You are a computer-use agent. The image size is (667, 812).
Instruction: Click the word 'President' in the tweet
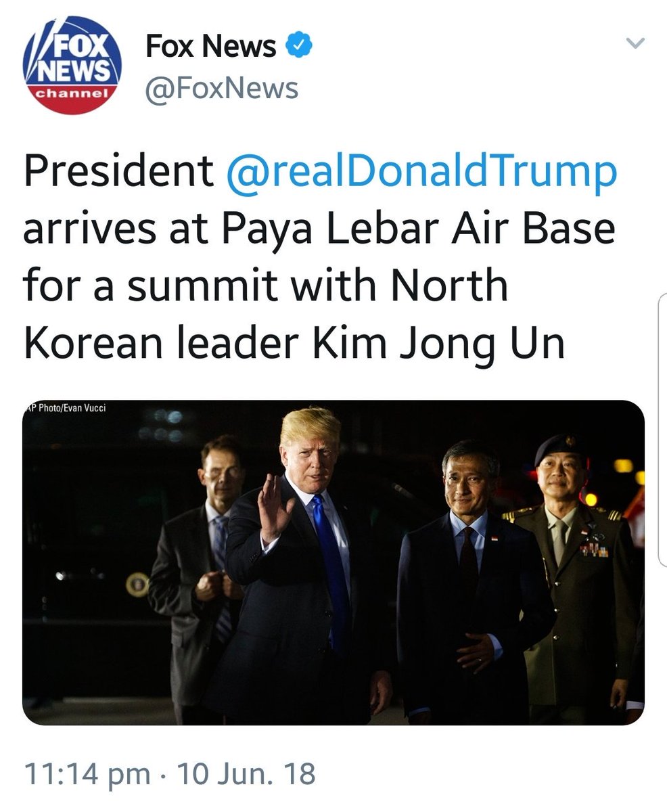(118, 173)
